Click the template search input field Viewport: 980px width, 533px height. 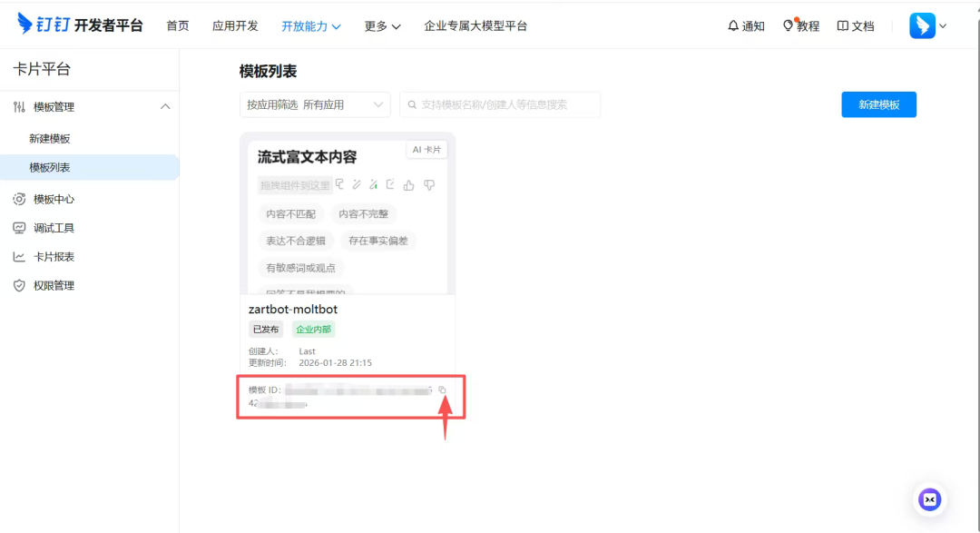click(500, 104)
